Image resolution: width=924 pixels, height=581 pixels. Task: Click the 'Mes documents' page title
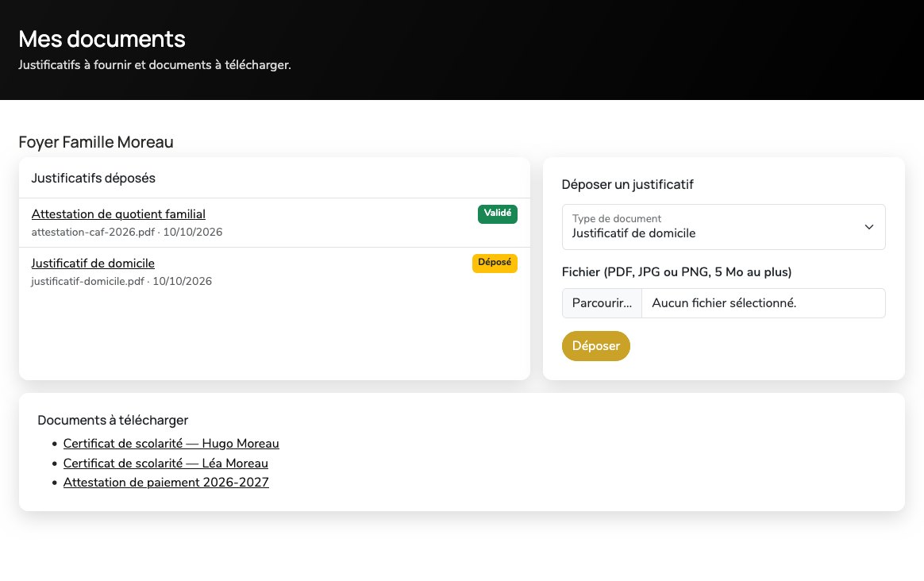[102, 39]
